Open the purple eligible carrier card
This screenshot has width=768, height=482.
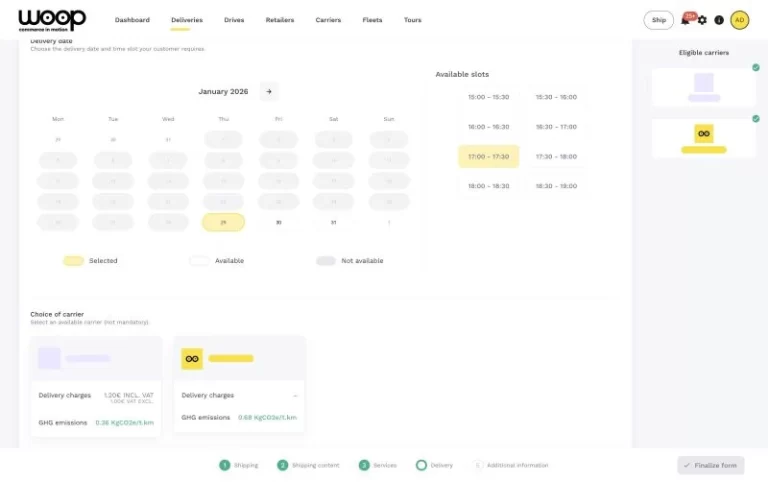[x=703, y=87]
